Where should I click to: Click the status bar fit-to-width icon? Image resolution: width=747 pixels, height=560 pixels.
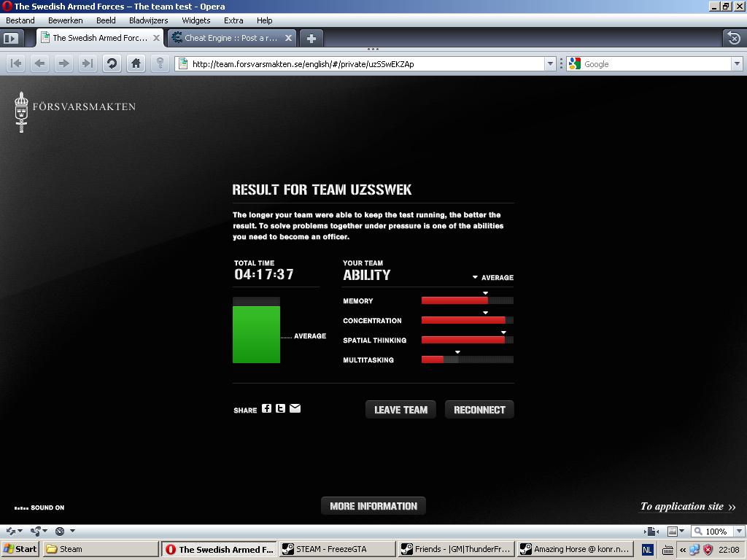tap(651, 531)
